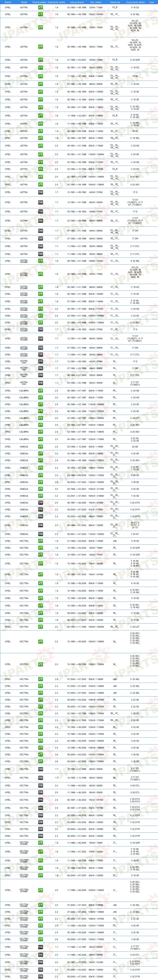
Task: Click the 106kW / 144KM power cell
Action: point(96,468)
